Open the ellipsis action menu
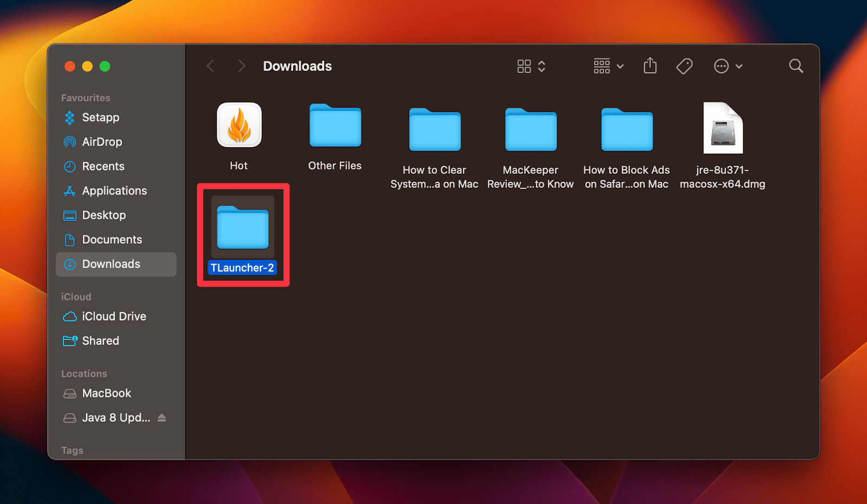 click(728, 66)
